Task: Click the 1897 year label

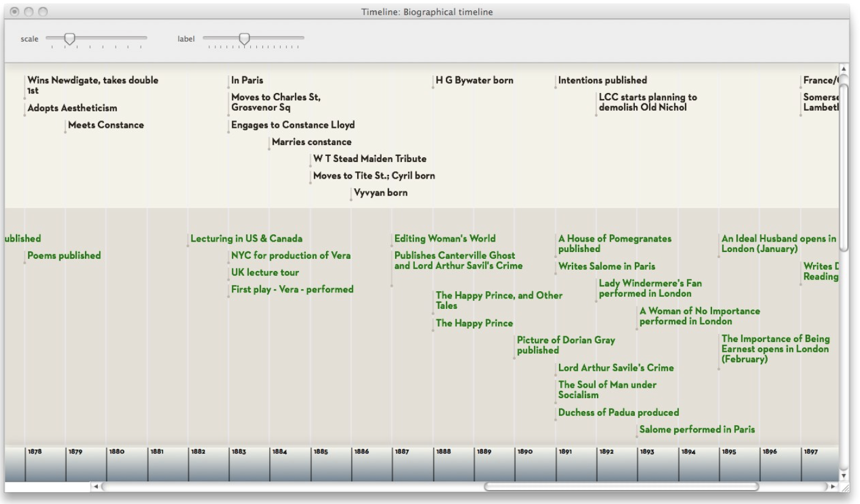Action: pos(810,452)
